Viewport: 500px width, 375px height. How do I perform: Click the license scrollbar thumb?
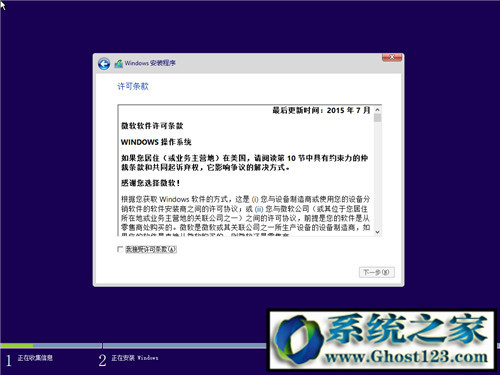377,118
